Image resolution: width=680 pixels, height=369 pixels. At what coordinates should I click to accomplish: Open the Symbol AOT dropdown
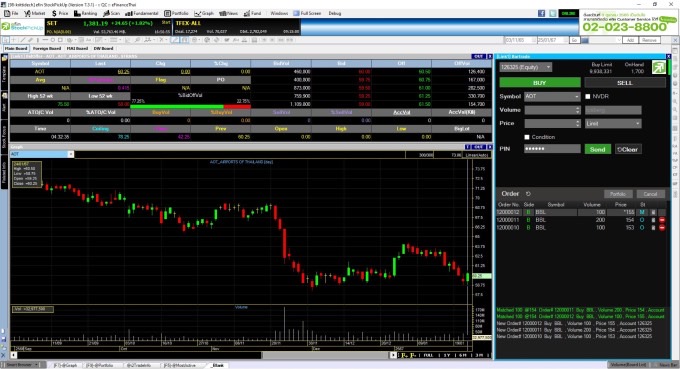[552, 96]
